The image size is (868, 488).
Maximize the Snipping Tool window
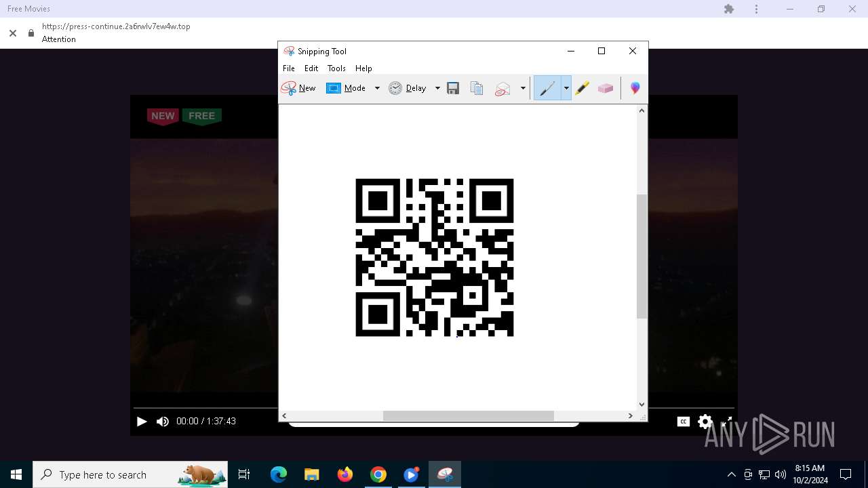(x=601, y=51)
